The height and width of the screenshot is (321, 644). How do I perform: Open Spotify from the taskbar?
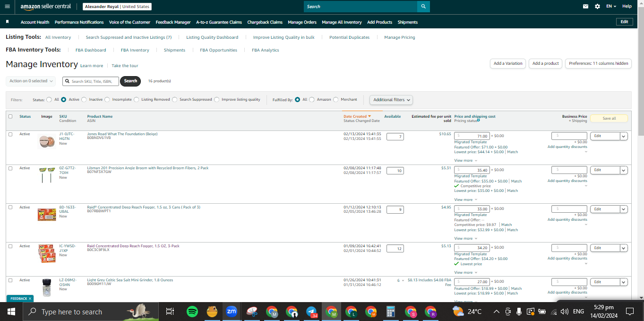(192, 312)
